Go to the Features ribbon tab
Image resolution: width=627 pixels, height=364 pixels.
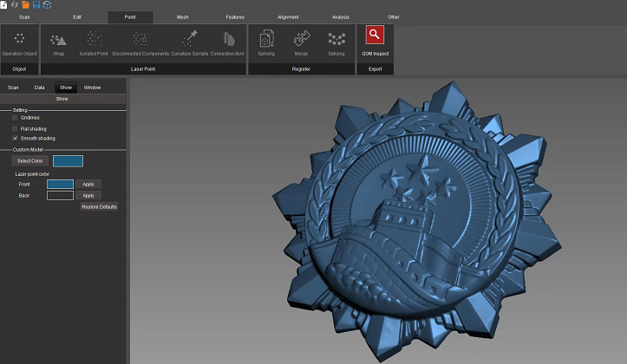235,17
